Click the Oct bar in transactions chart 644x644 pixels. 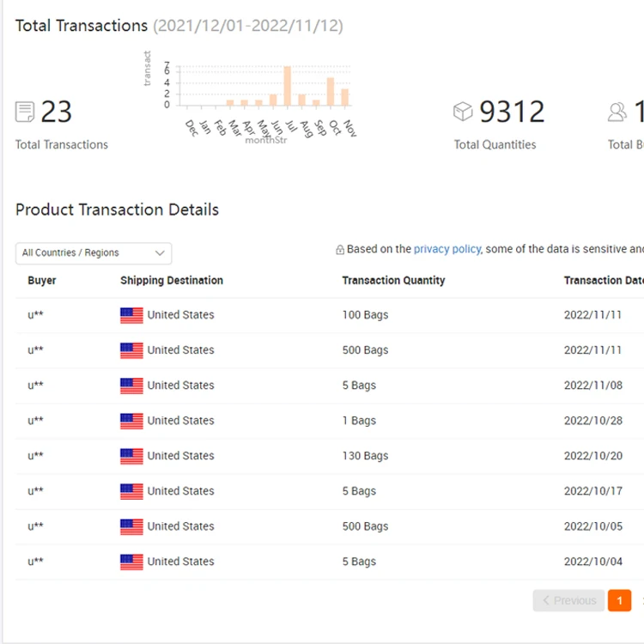click(x=331, y=92)
